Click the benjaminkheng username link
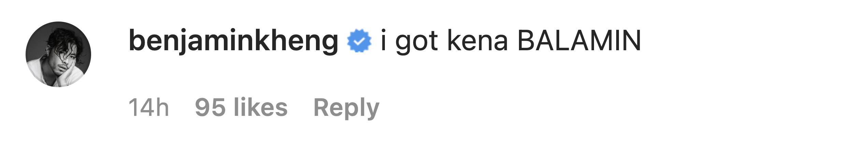This screenshot has height=149, width=868. (x=233, y=42)
